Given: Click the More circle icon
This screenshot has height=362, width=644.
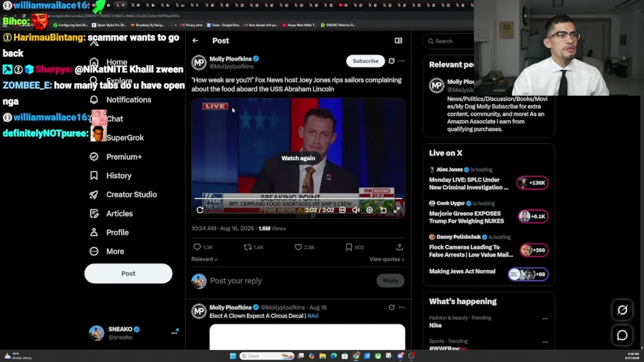Looking at the screenshot, I should 94,251.
